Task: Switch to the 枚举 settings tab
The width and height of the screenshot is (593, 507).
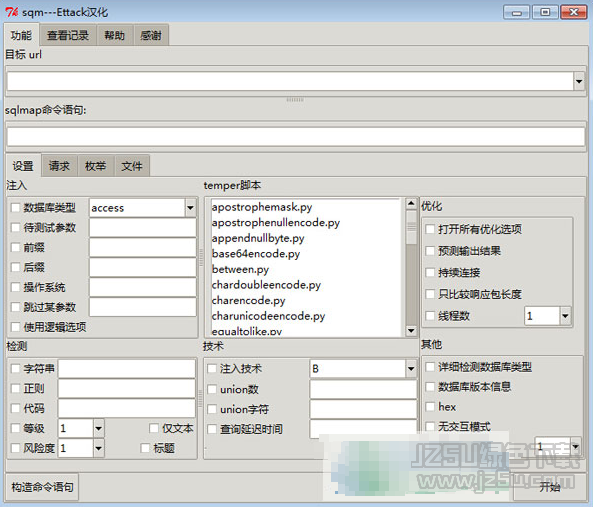Action: pos(95,166)
